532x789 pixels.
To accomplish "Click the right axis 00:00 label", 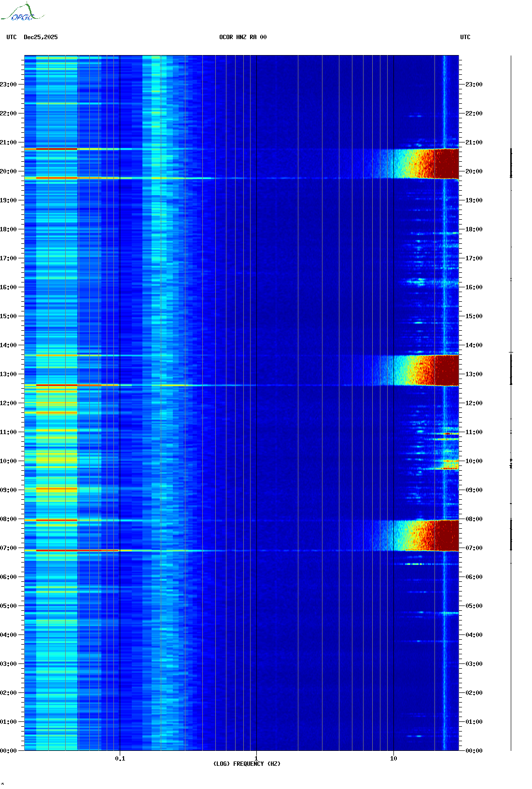I will click(x=474, y=751).
